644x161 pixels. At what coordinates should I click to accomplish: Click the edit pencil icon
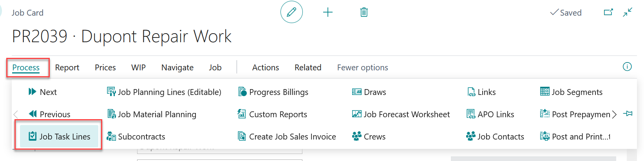pyautogui.click(x=291, y=13)
